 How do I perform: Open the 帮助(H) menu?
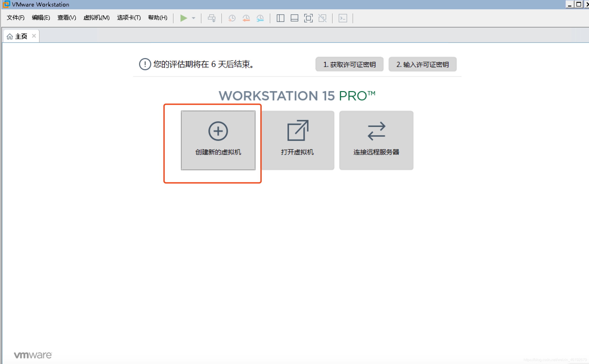pyautogui.click(x=158, y=18)
